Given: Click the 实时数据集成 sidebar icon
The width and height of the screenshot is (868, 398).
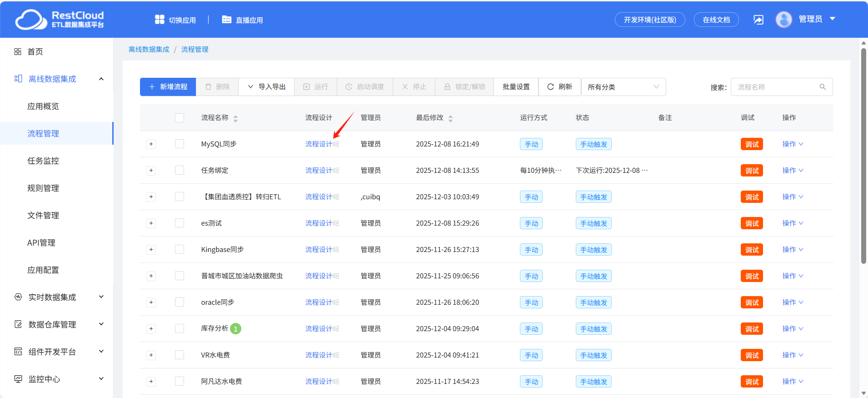Looking at the screenshot, I should pyautogui.click(x=18, y=297).
